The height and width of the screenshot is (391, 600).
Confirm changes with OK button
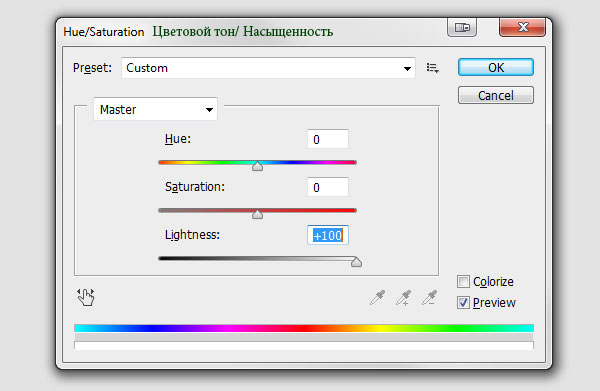(x=496, y=67)
